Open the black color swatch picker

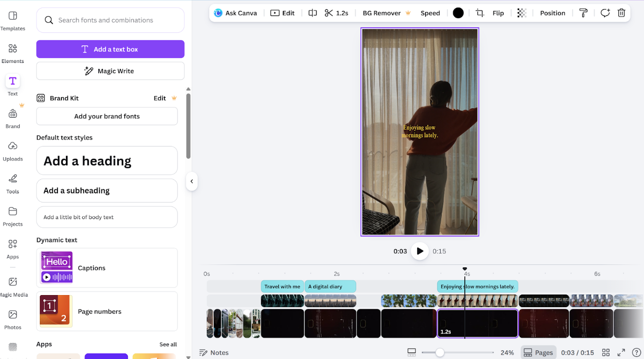458,13
